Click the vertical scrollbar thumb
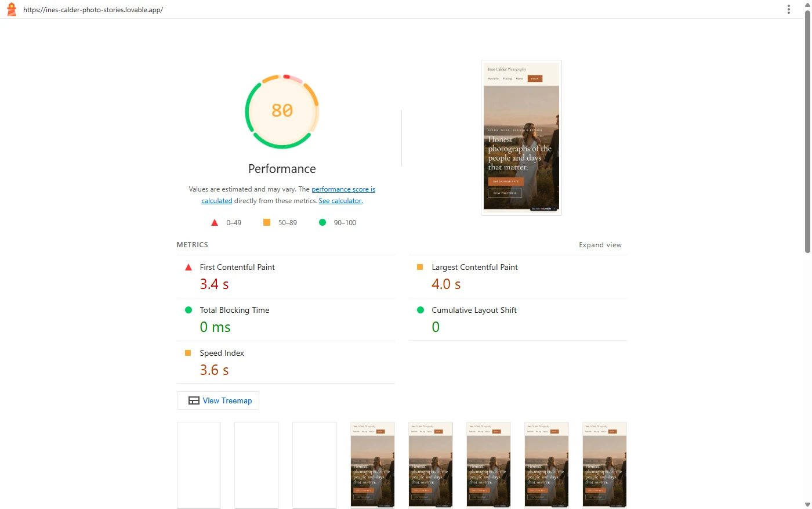Viewport: 812px width, 509px height. pos(807,131)
